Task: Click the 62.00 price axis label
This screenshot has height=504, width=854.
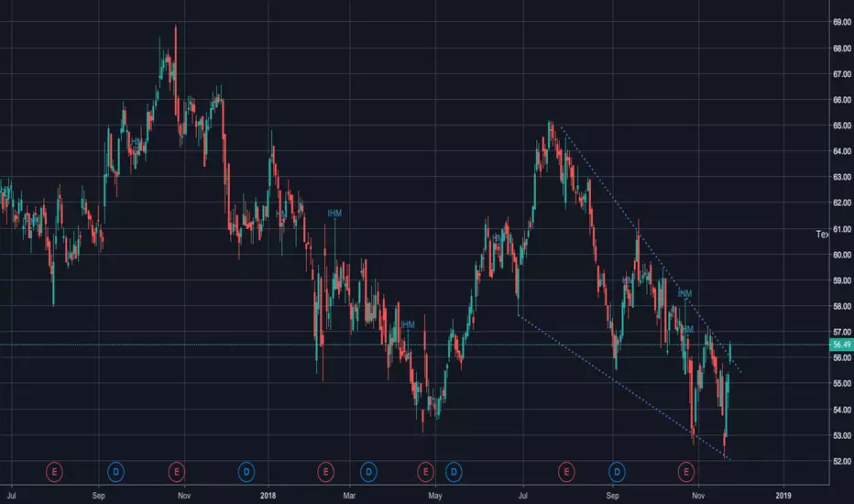Action: [841, 203]
